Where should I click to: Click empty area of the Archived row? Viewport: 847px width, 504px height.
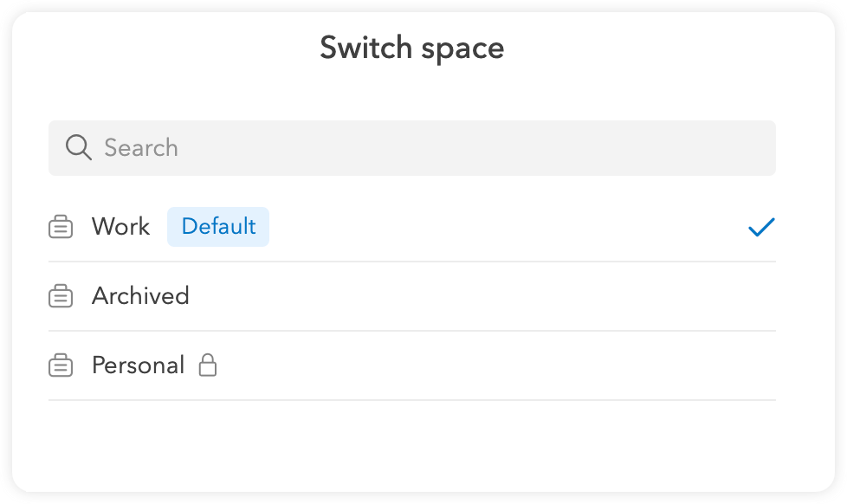[476, 296]
